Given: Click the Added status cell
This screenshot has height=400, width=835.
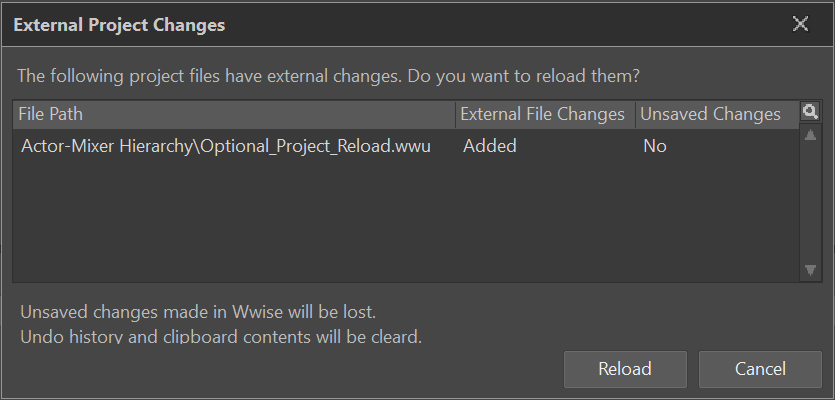Looking at the screenshot, I should pos(489,146).
